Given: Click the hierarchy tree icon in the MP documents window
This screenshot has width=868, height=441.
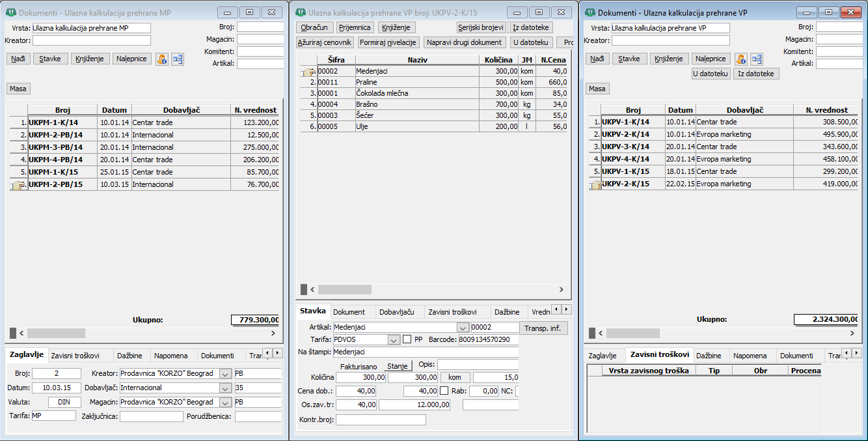Looking at the screenshot, I should tap(178, 59).
